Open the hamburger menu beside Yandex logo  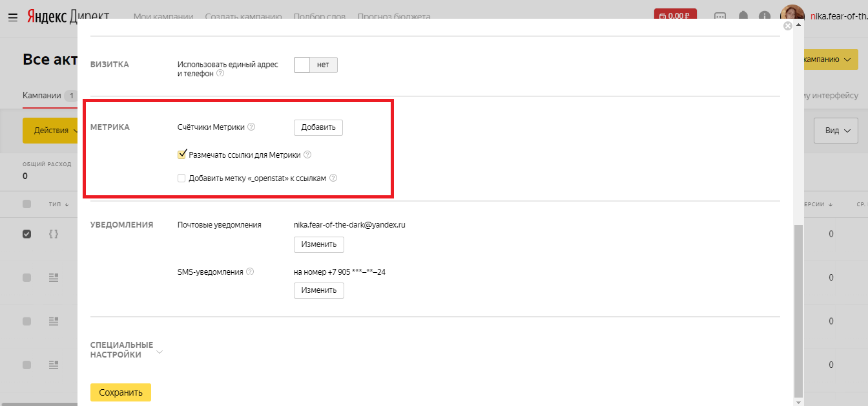13,17
